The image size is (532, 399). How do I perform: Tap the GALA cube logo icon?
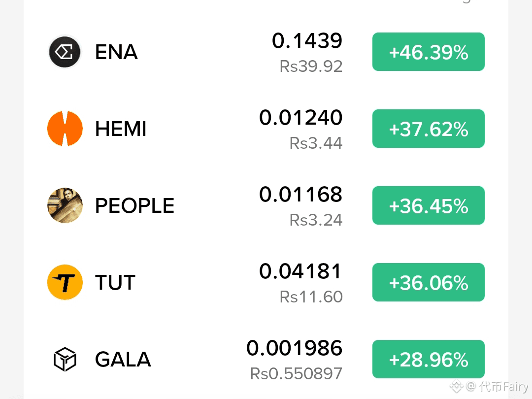(x=65, y=359)
